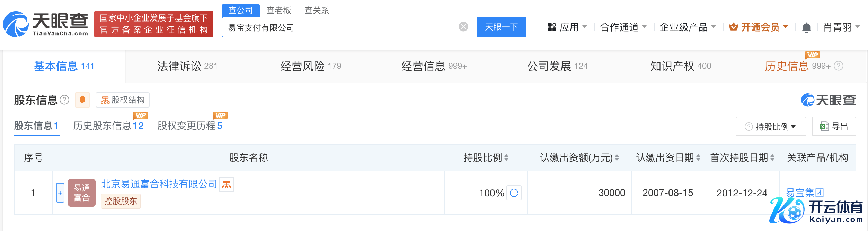Click the notification bell in header
868x231 pixels.
(x=806, y=27)
